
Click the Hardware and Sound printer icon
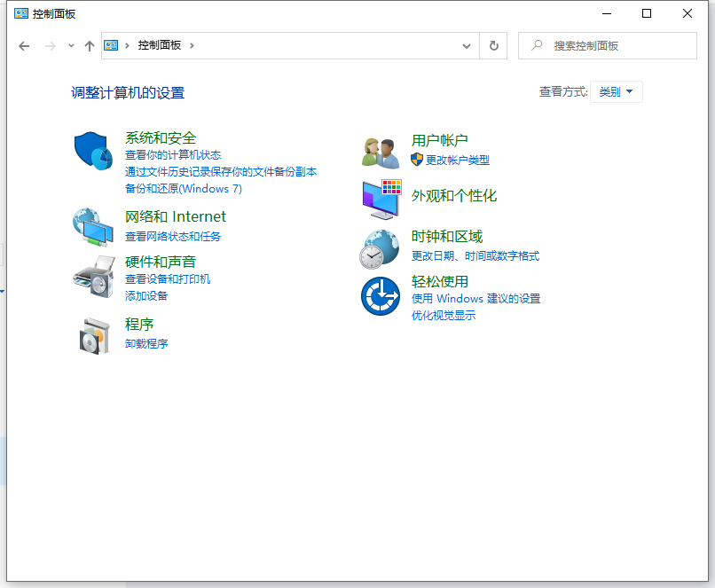coord(92,276)
